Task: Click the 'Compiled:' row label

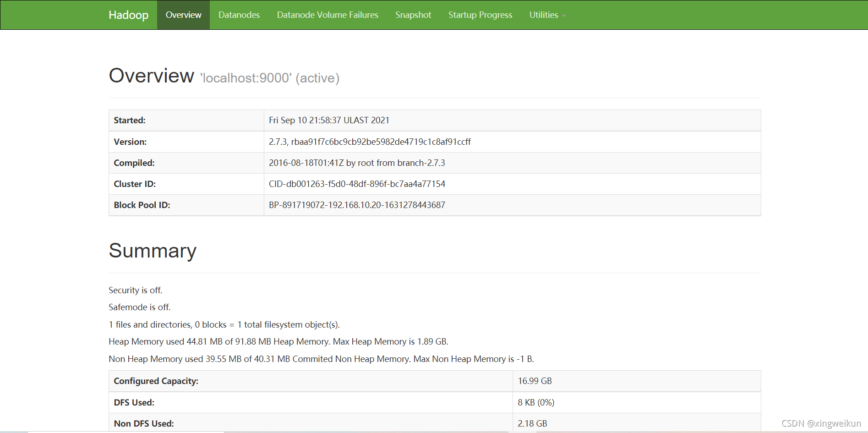Action: (134, 163)
